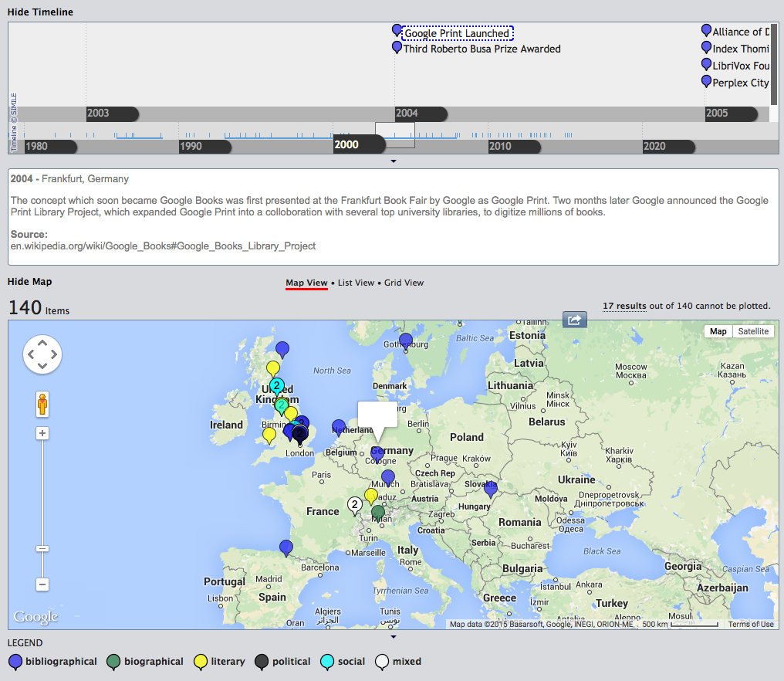Select the Map type button
The width and height of the screenshot is (784, 681).
point(718,331)
